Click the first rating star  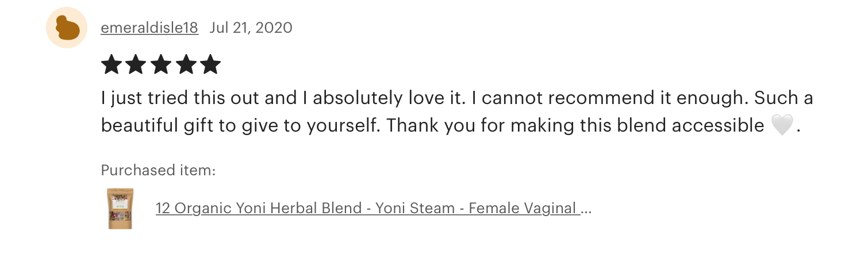click(111, 65)
